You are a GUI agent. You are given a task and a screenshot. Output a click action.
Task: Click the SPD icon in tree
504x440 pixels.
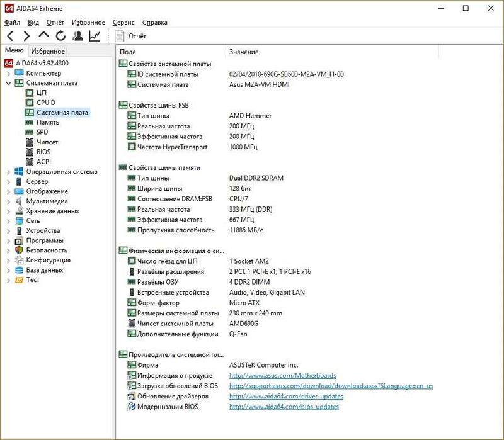pos(29,132)
